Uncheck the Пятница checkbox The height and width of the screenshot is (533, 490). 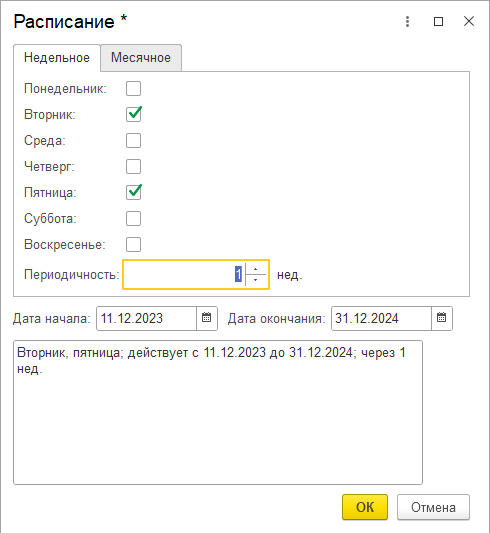[133, 192]
